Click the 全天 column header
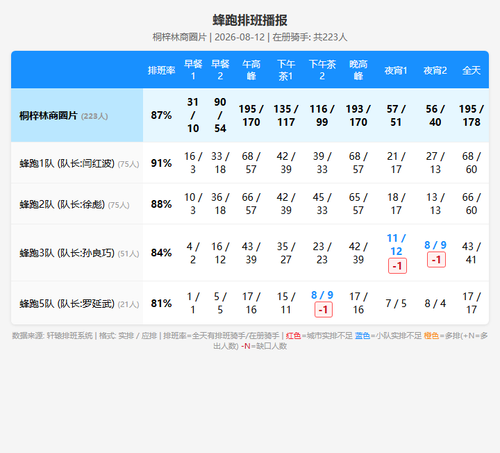The image size is (500, 453). (x=471, y=70)
